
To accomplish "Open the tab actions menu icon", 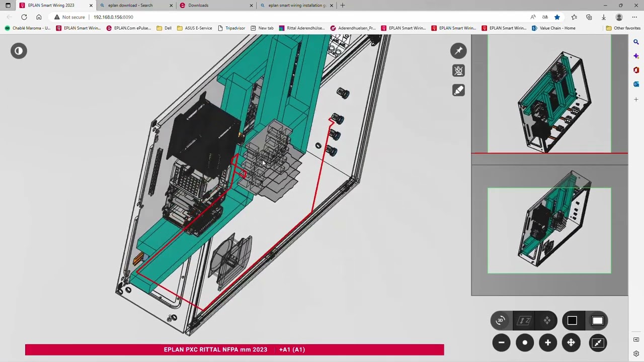I will (x=8, y=6).
